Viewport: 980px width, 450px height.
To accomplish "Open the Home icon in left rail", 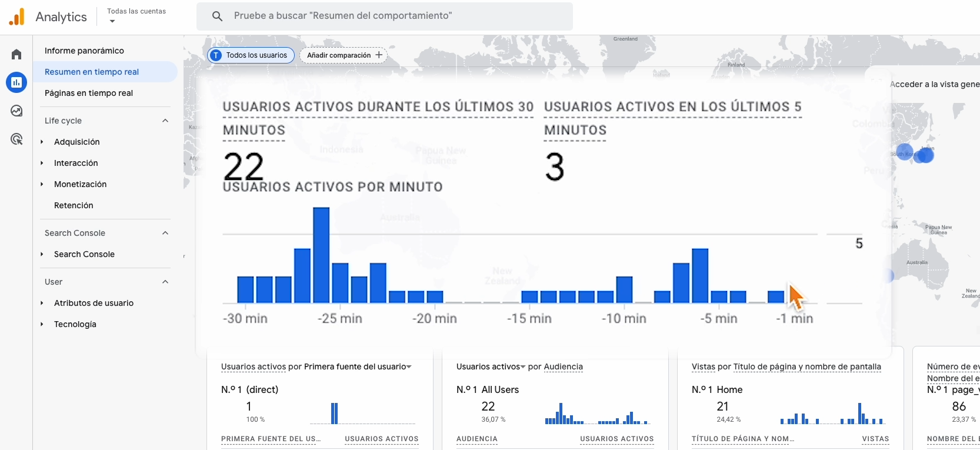I will pos(16,55).
